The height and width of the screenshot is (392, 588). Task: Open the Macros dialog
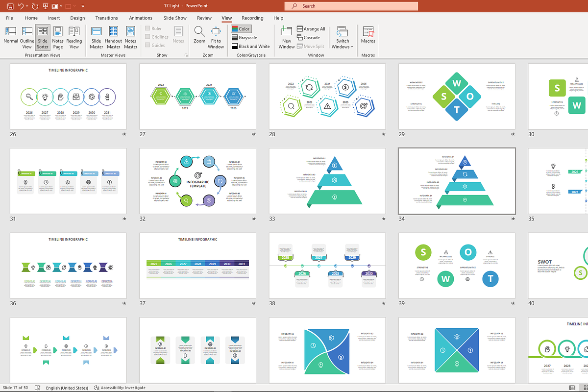[368, 35]
